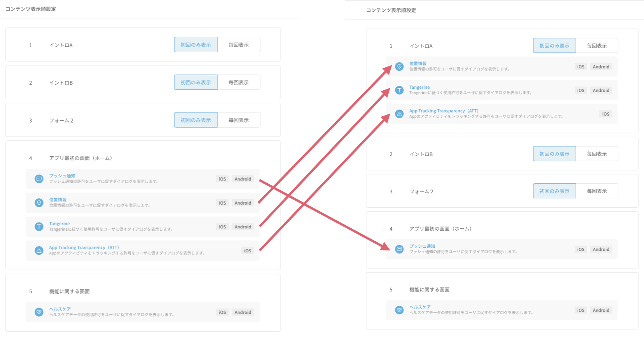
Task: Open Tangerine link in left panel
Action: pos(60,224)
